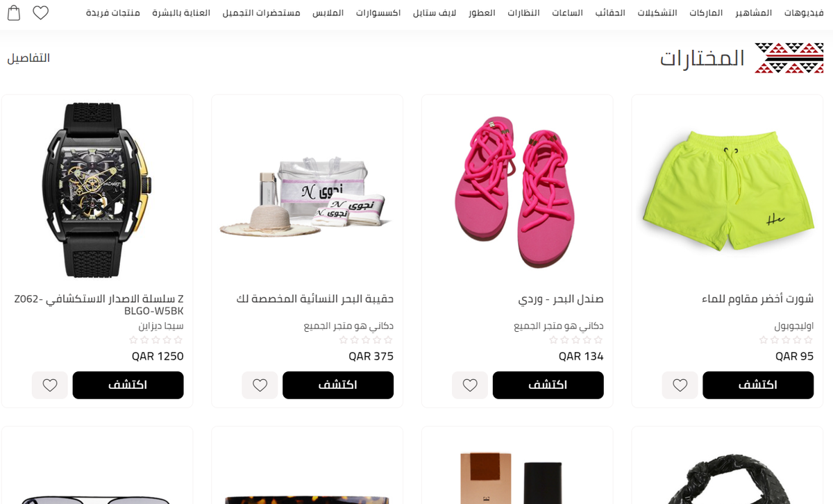833x504 pixels.
Task: Open seller link دكاني under beach bag
Action: [348, 326]
